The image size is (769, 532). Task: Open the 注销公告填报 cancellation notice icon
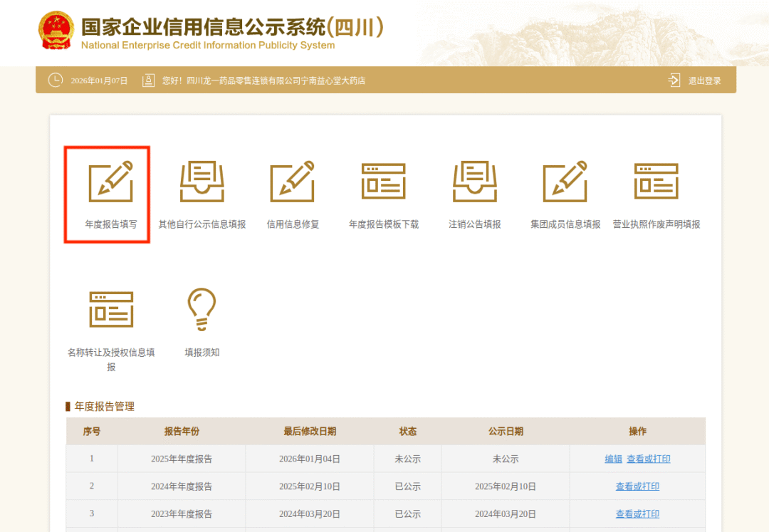(x=474, y=194)
